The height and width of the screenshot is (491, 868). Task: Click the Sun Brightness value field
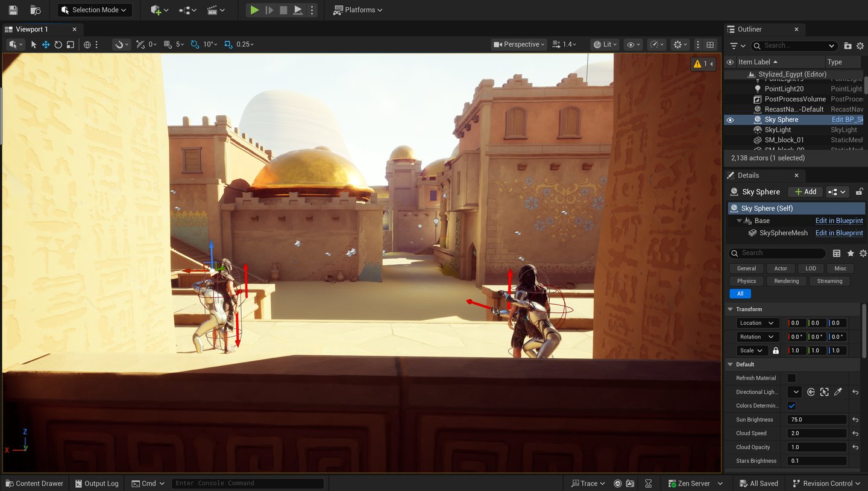click(x=817, y=420)
